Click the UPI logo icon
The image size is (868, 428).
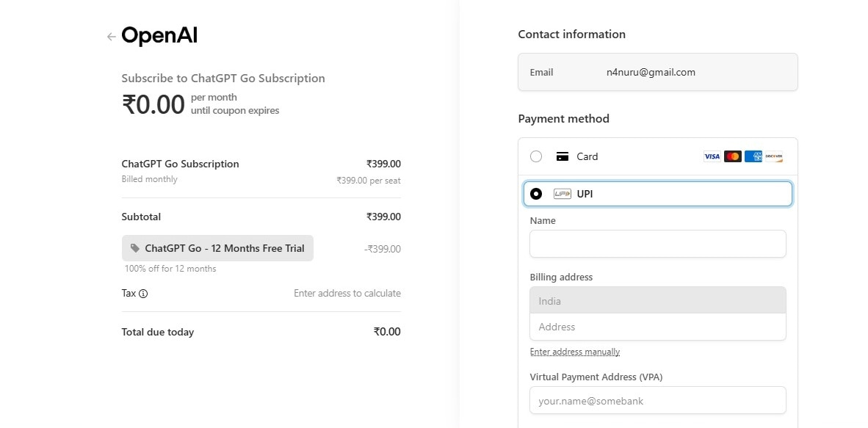(x=563, y=194)
